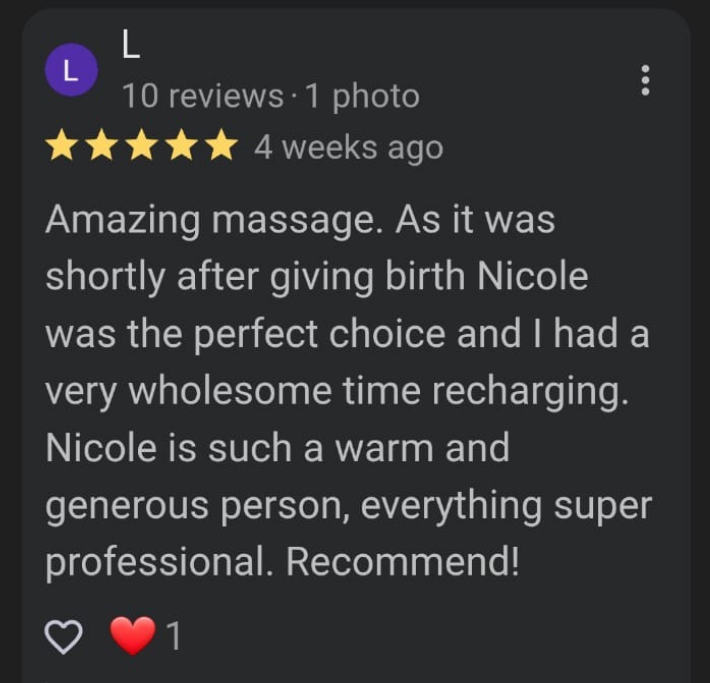Click the 4 weeks ago timestamp
The width and height of the screenshot is (710, 683).
348,149
